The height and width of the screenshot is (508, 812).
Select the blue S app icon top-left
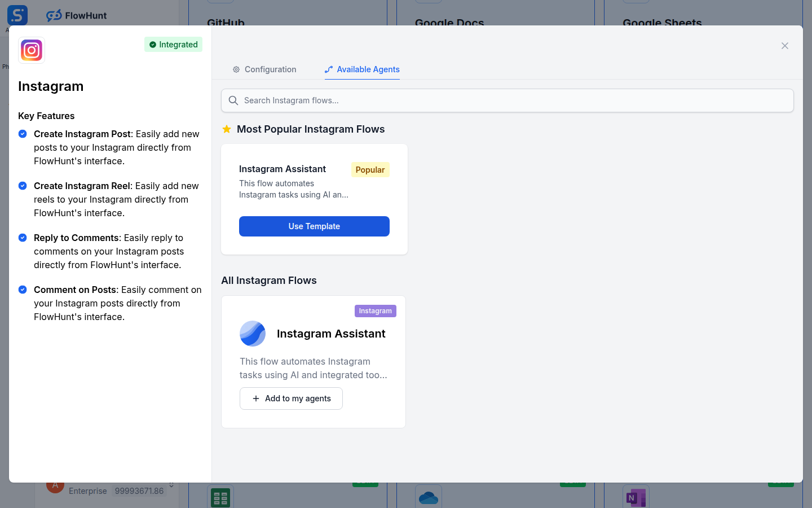(17, 15)
